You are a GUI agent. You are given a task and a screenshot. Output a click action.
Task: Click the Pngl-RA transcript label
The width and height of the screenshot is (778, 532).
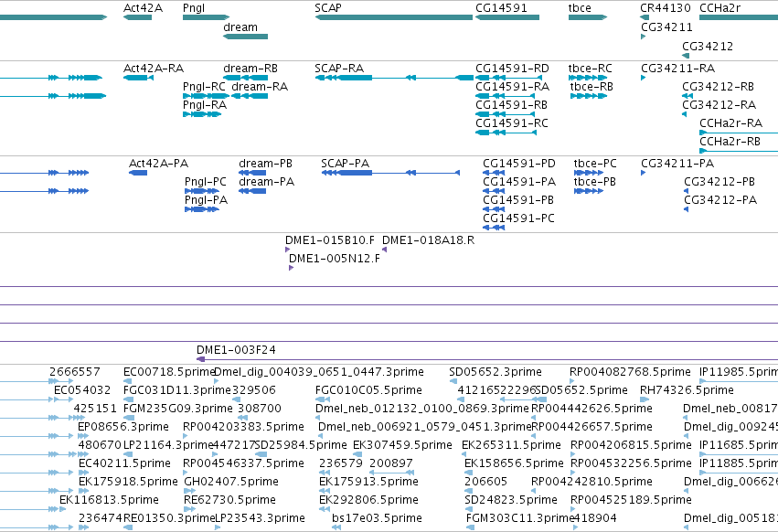(x=205, y=105)
